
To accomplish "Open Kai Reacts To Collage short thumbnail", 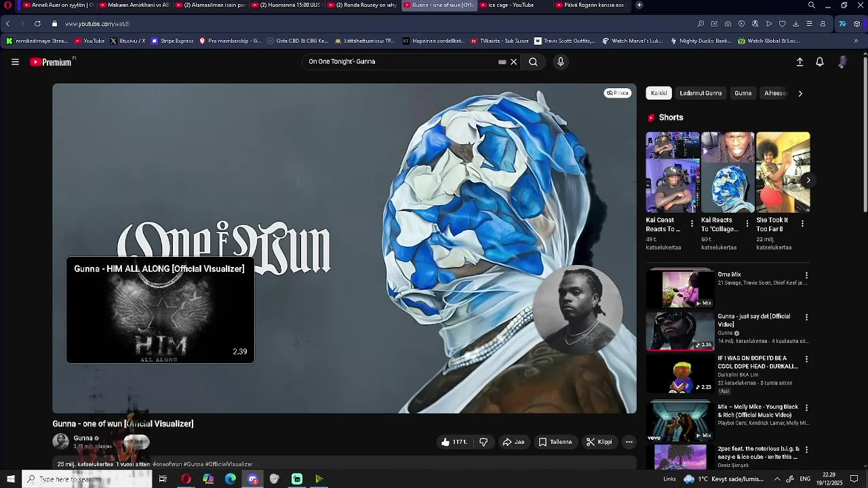I will point(728,173).
